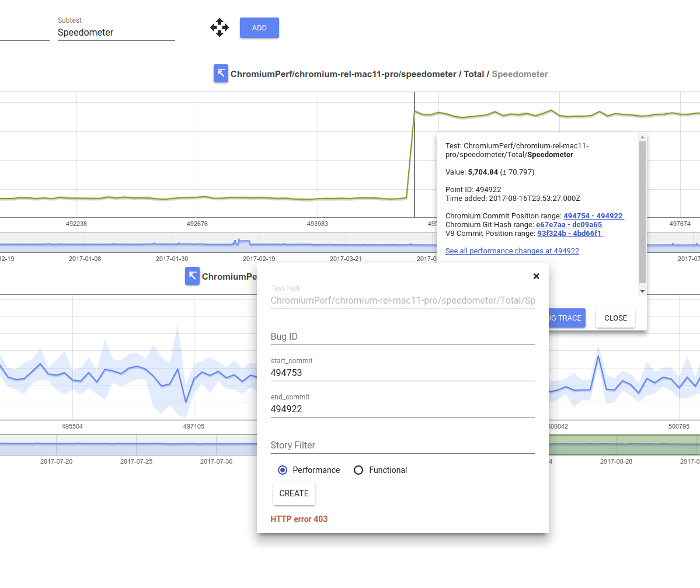Click the Bug ID input field
This screenshot has height=588, width=700.
click(403, 337)
